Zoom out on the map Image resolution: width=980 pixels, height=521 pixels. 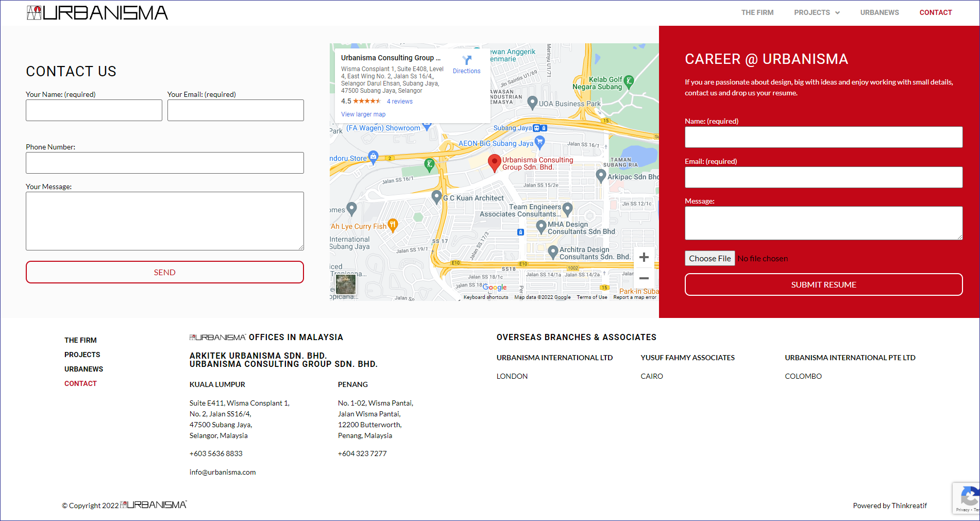pyautogui.click(x=644, y=278)
